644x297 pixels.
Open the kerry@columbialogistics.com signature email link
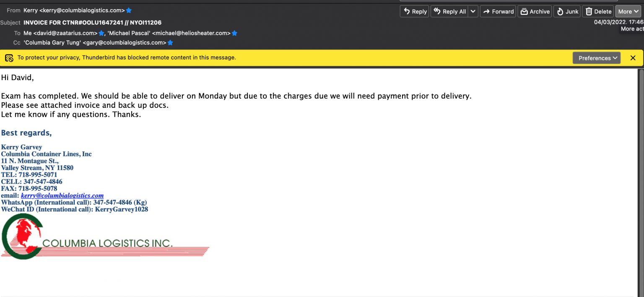(62, 195)
